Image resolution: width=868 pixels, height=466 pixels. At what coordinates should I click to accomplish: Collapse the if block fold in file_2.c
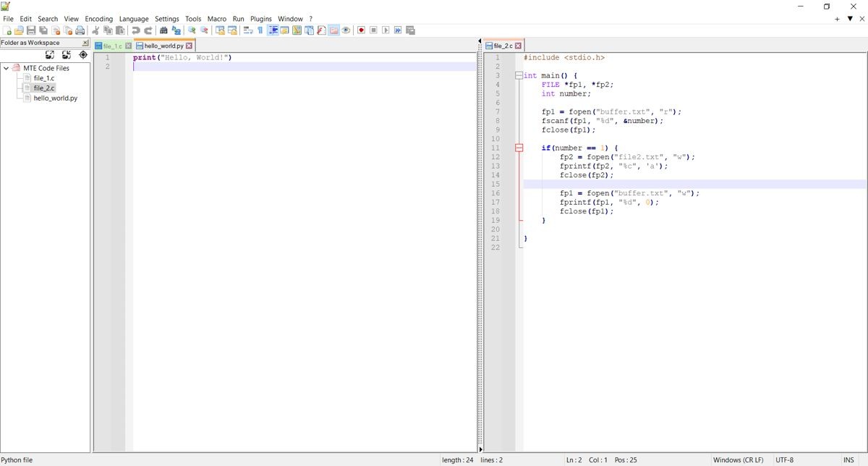518,148
